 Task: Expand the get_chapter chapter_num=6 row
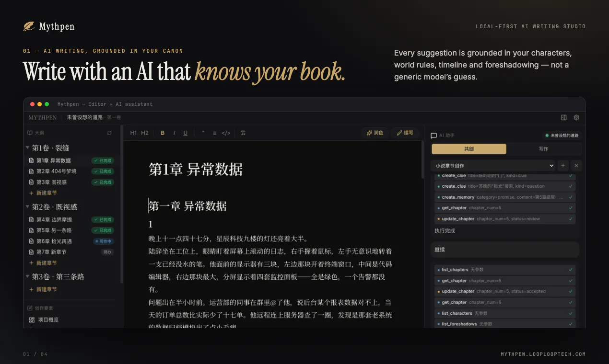[x=505, y=302]
